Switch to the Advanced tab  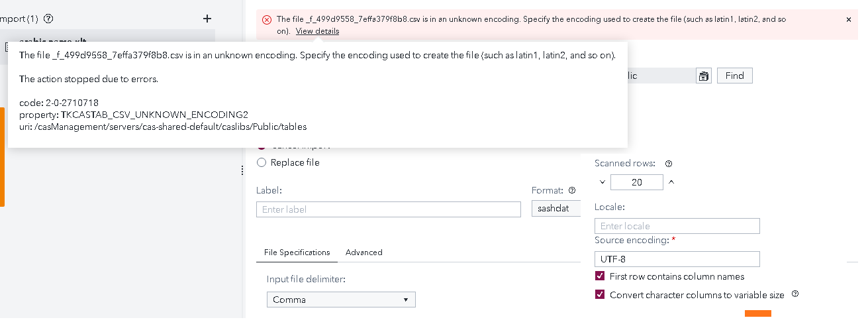pos(363,252)
